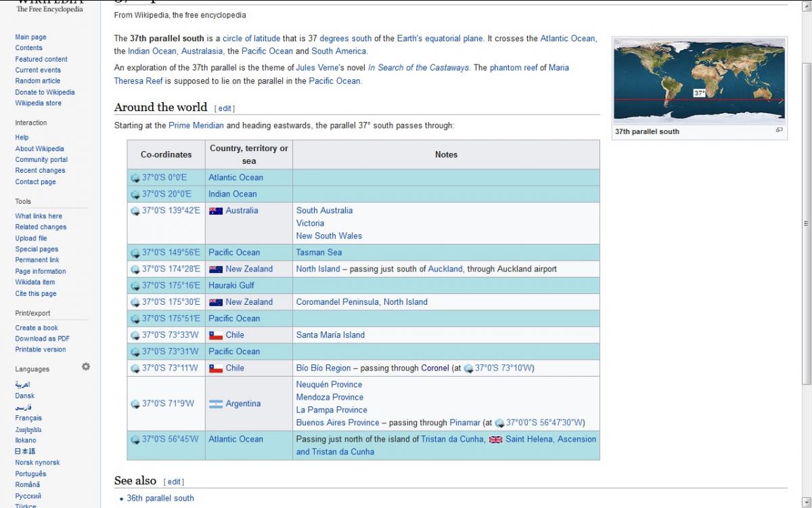Click globe icon beside 37°0′S 149°56′E

[x=135, y=253]
